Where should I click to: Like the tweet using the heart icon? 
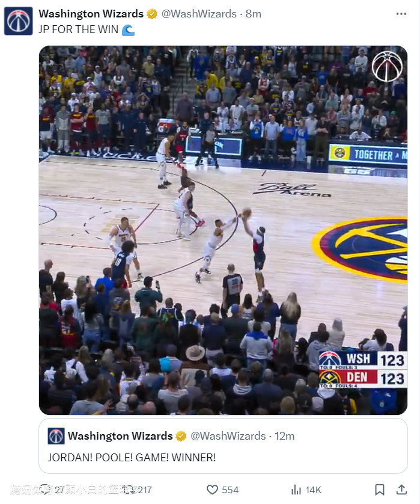pos(212,490)
